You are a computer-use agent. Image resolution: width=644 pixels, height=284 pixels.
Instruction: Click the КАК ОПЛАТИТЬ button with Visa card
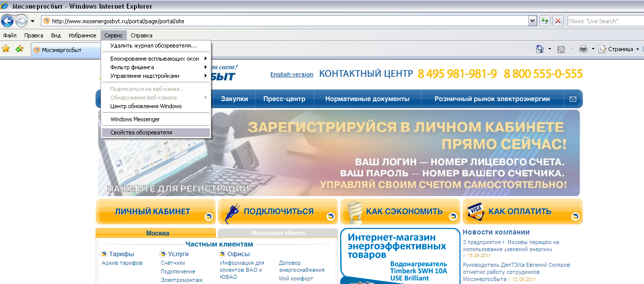point(522,211)
